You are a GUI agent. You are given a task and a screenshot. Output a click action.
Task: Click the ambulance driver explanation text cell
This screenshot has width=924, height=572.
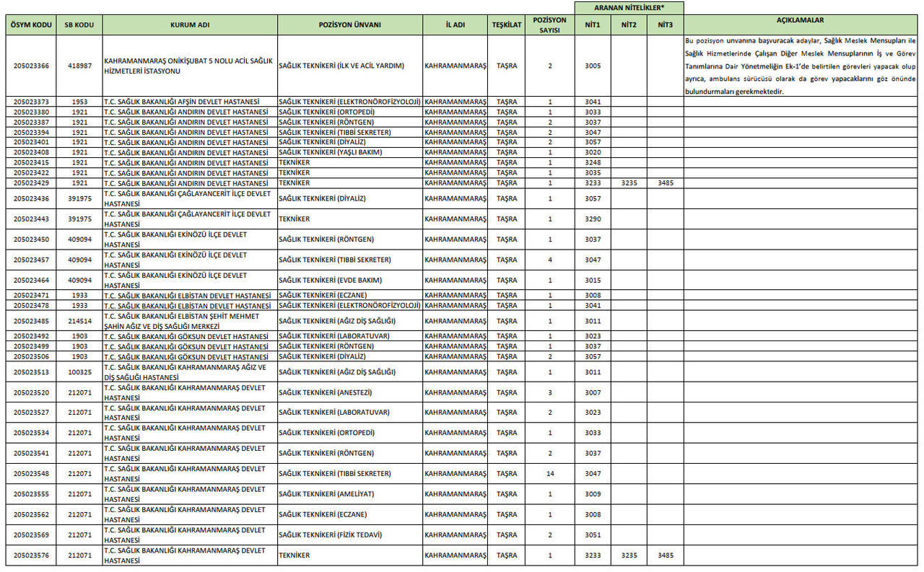pos(801,66)
